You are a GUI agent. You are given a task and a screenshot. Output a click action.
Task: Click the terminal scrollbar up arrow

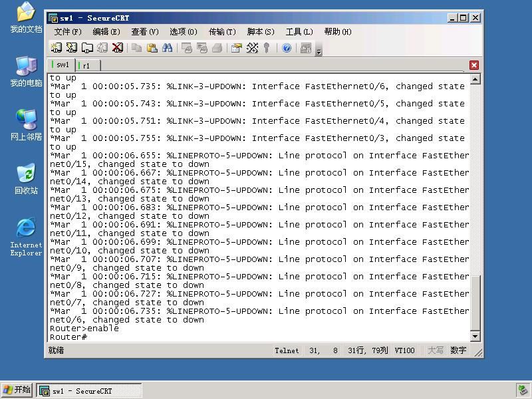(x=475, y=79)
